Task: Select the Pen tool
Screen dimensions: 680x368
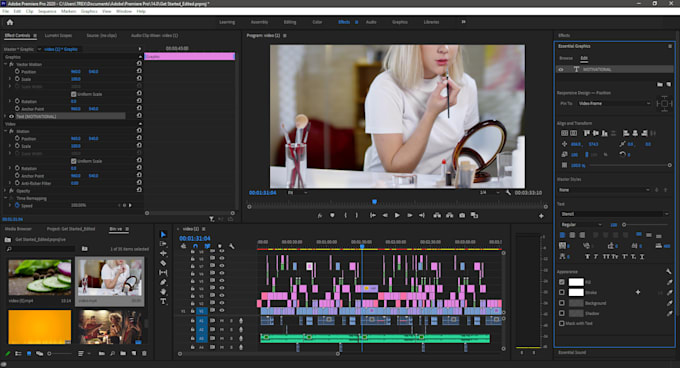Action: click(163, 282)
